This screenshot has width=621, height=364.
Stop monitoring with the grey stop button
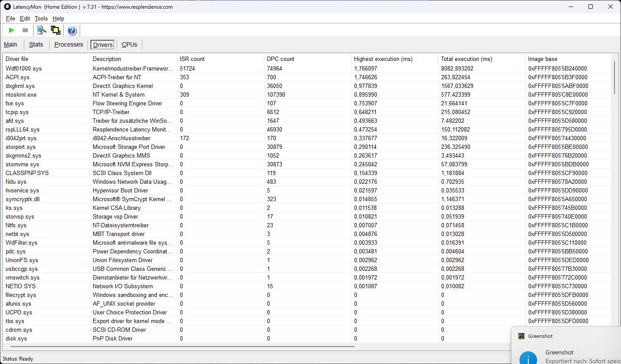25,30
